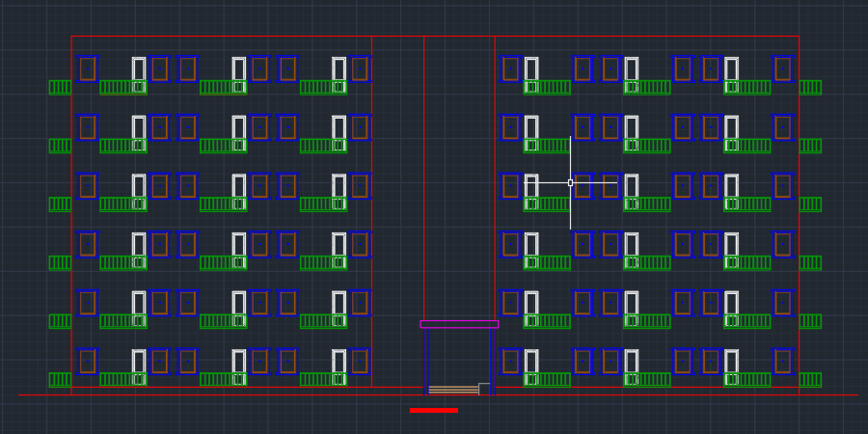Viewport: 868px width, 434px height.
Task: Click the top-right corner window of the building
Action: pyautogui.click(x=782, y=68)
